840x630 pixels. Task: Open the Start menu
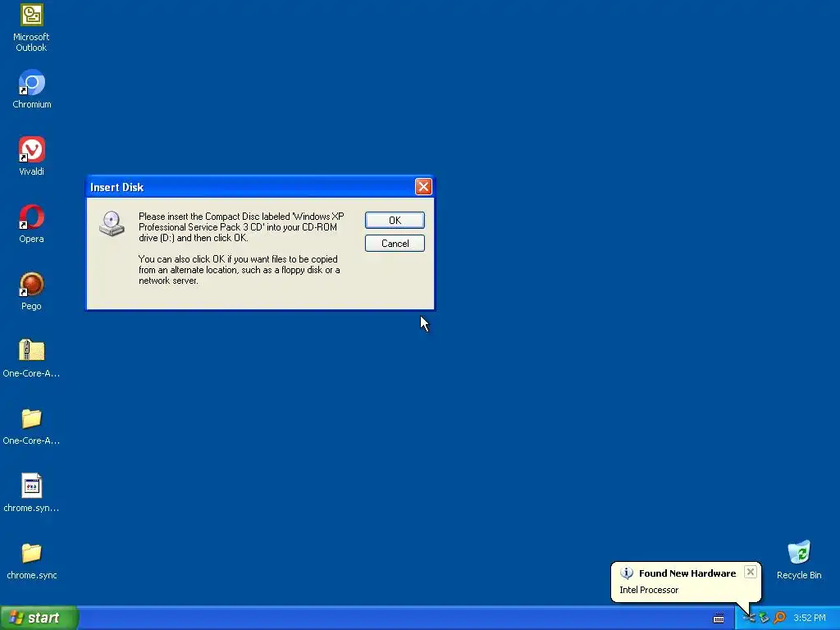[39, 618]
